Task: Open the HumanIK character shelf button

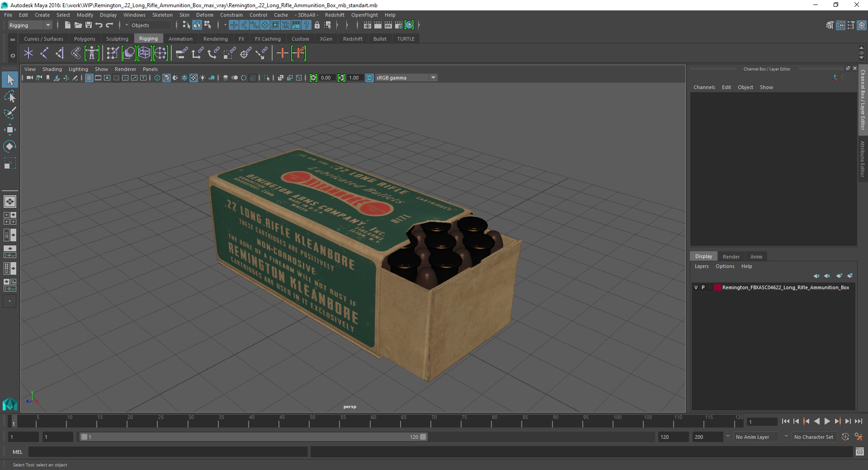Action: (92, 53)
